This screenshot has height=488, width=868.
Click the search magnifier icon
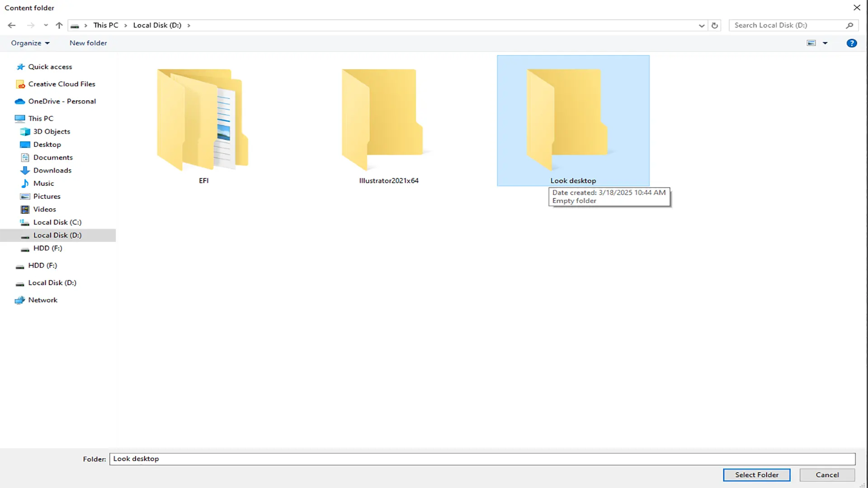[x=849, y=26]
